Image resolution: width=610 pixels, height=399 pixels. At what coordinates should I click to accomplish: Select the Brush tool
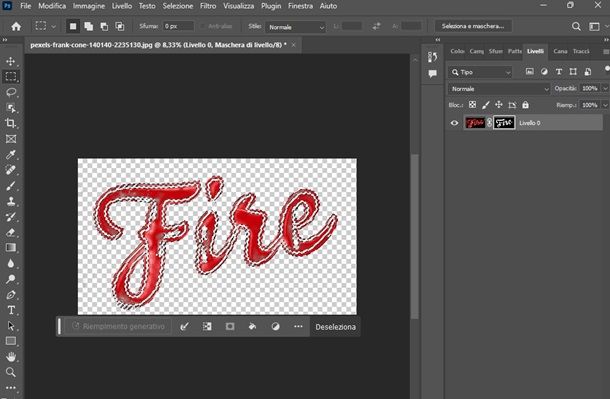point(11,186)
